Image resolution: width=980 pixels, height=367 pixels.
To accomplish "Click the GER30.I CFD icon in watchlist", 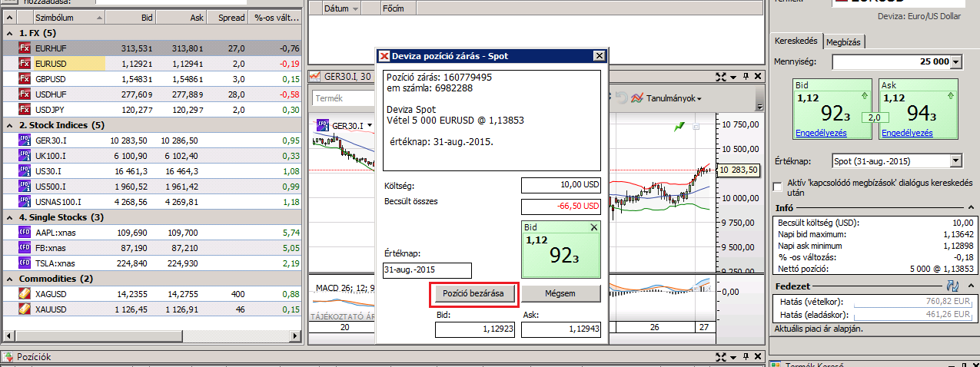I will (24, 141).
